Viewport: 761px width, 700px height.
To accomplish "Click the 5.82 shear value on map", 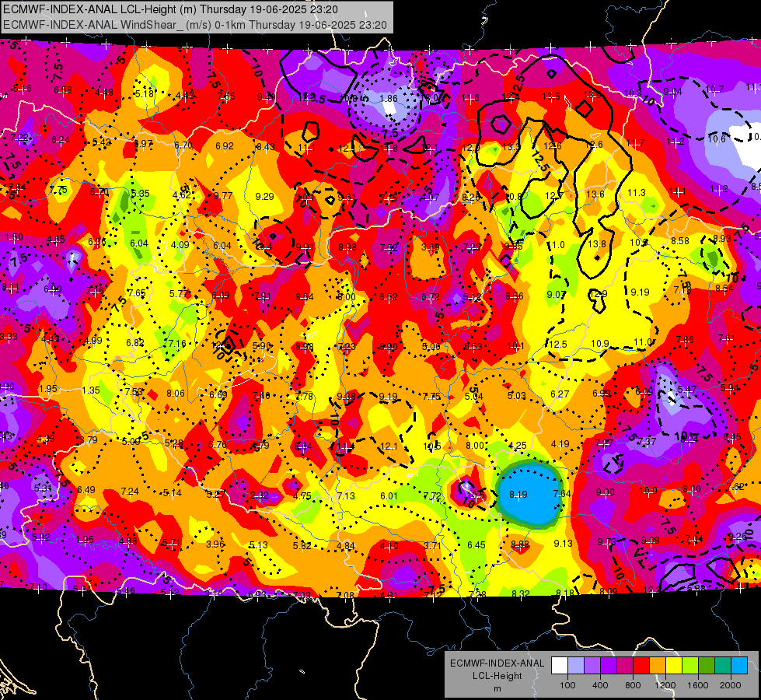I will pos(302,545).
